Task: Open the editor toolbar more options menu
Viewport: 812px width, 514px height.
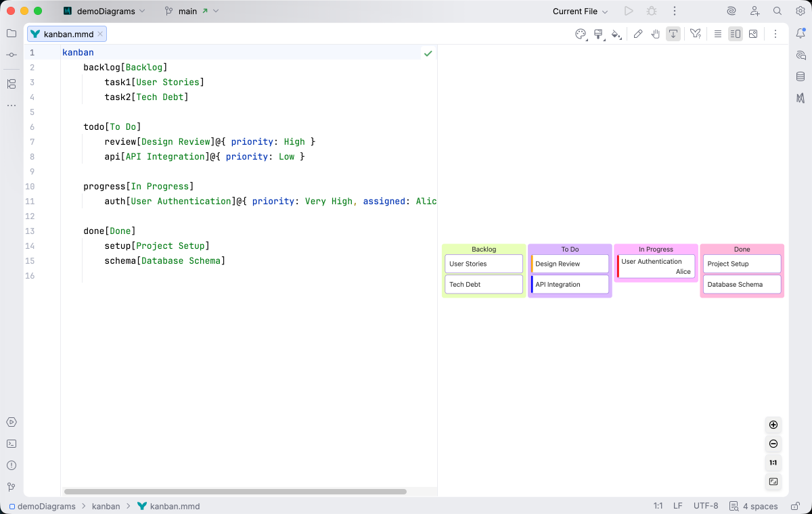Action: pos(775,34)
